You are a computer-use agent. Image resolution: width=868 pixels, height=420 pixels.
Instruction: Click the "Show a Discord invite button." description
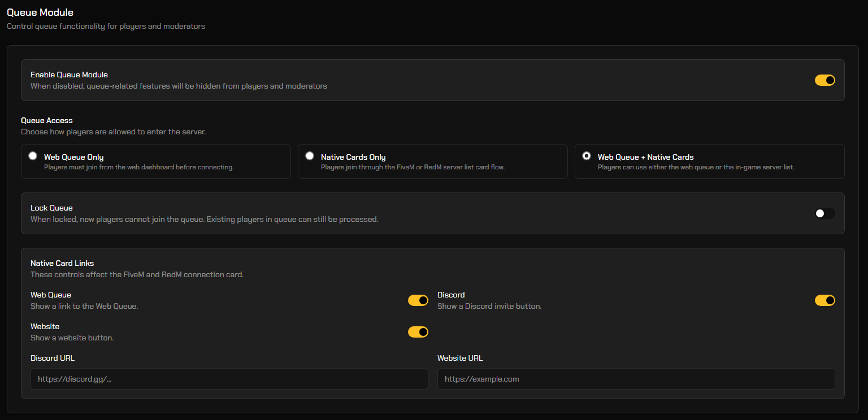click(x=489, y=307)
